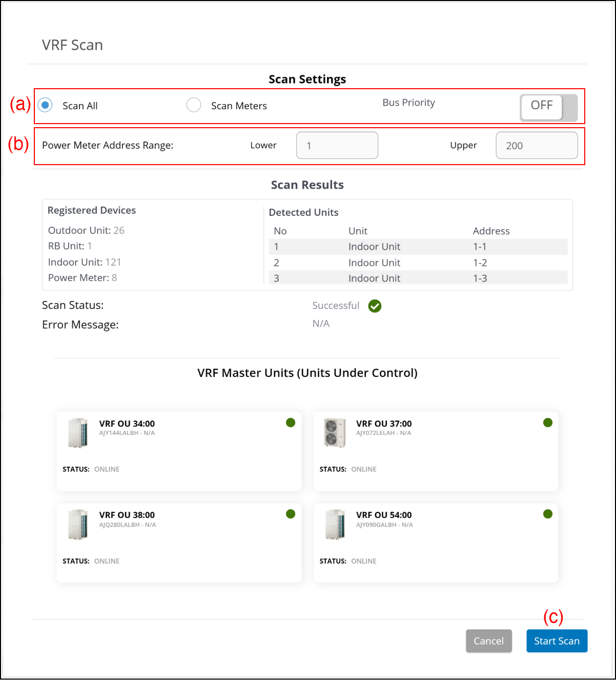
Task: Select the Scan All radio button
Action: click(x=45, y=105)
